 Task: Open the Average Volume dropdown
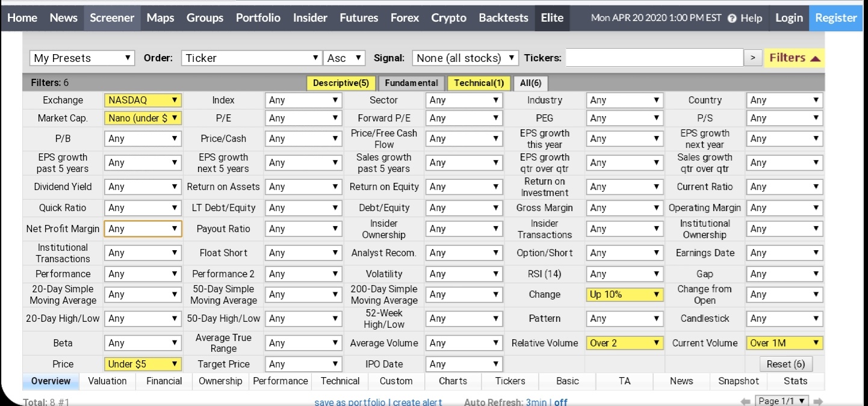[463, 343]
